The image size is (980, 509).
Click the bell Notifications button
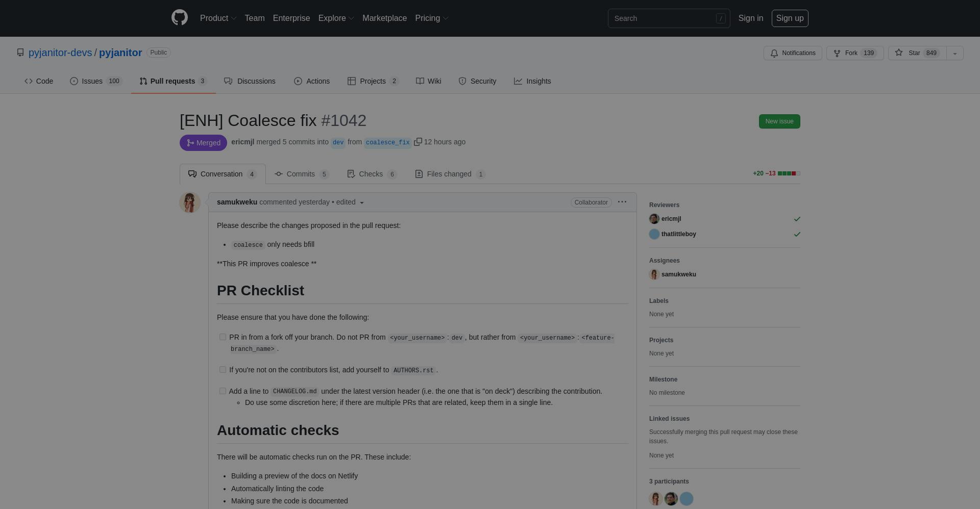pos(793,53)
